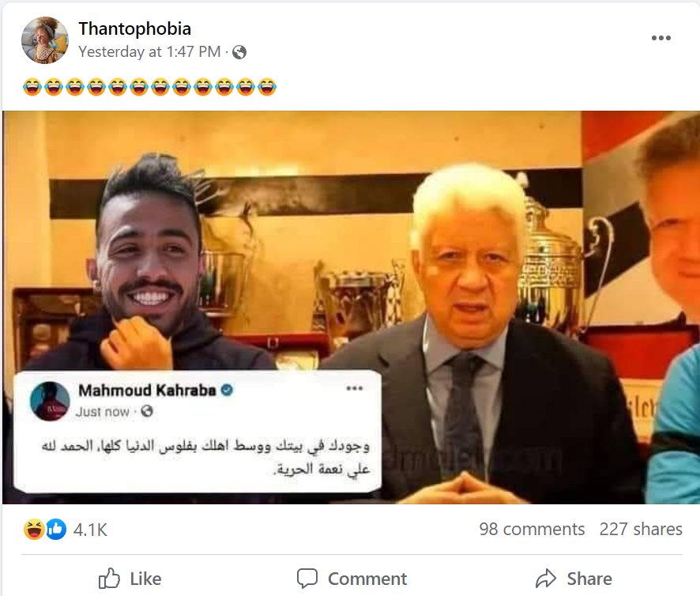Open Thantophobia's profile picture
The height and width of the screenshot is (596, 700).
[45, 40]
